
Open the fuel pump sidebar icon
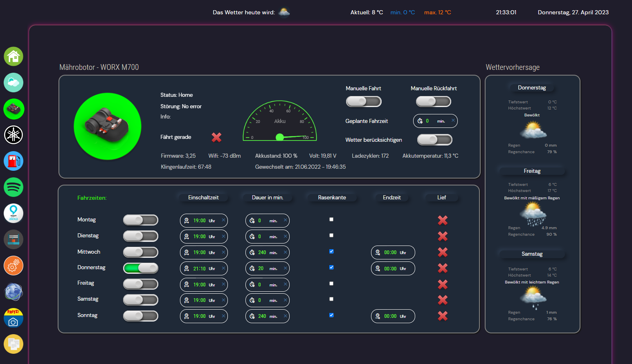(13, 161)
